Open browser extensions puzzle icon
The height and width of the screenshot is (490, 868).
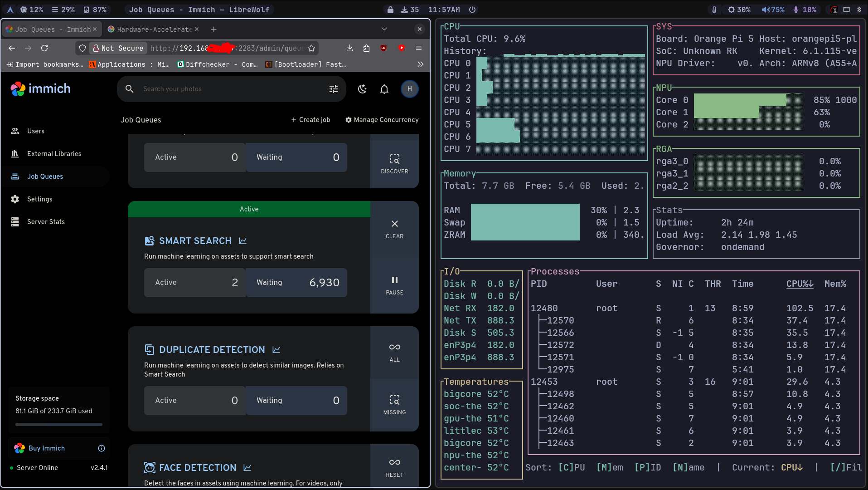[x=366, y=48]
